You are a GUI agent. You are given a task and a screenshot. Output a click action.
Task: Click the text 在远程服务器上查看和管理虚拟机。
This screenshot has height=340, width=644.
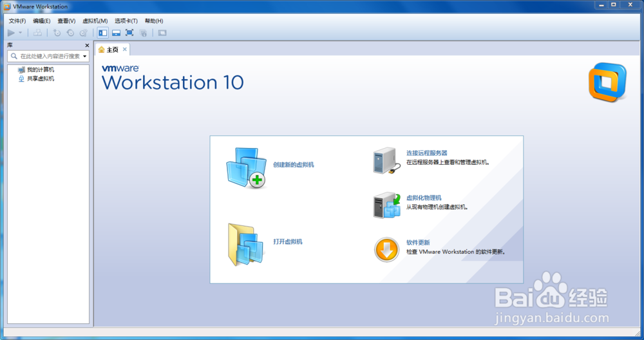448,162
